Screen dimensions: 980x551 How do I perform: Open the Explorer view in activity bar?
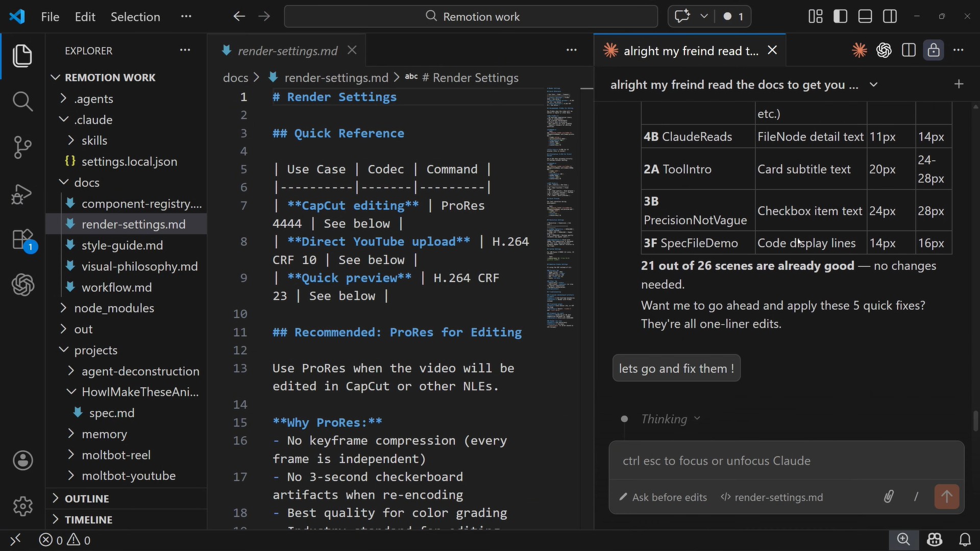coord(22,56)
